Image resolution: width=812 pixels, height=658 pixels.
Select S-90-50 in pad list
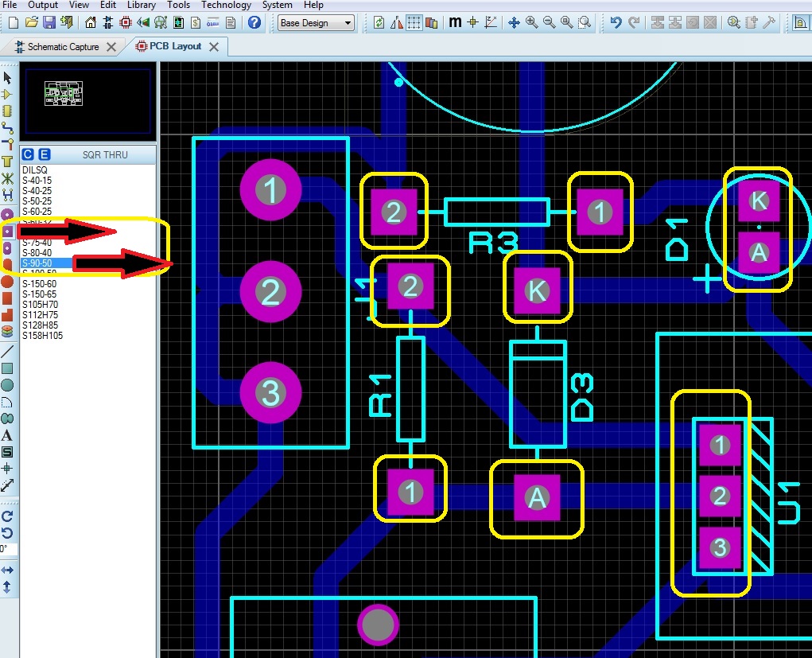pos(47,263)
